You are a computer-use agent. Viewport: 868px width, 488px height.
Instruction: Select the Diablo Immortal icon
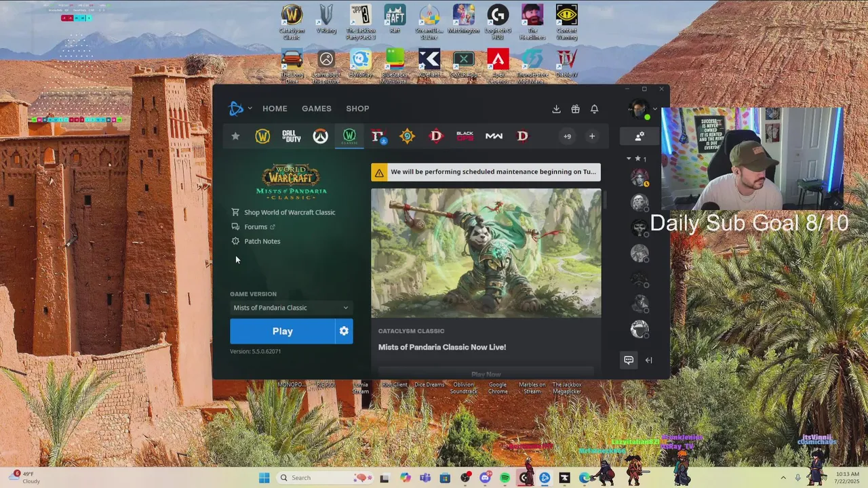tap(436, 136)
